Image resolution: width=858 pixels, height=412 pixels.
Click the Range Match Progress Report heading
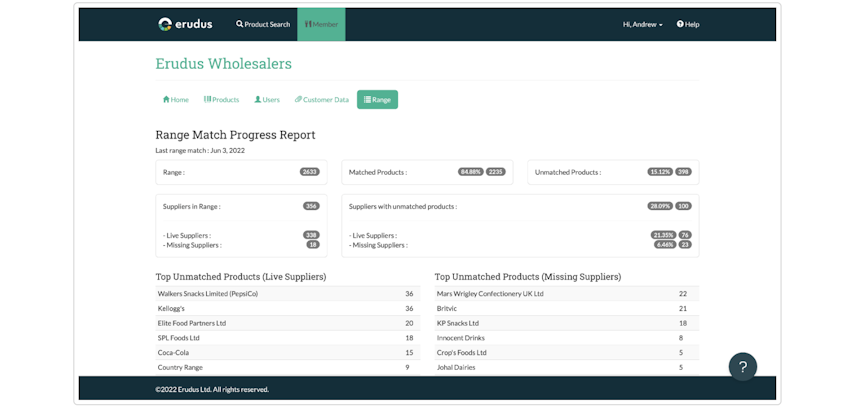(x=235, y=135)
